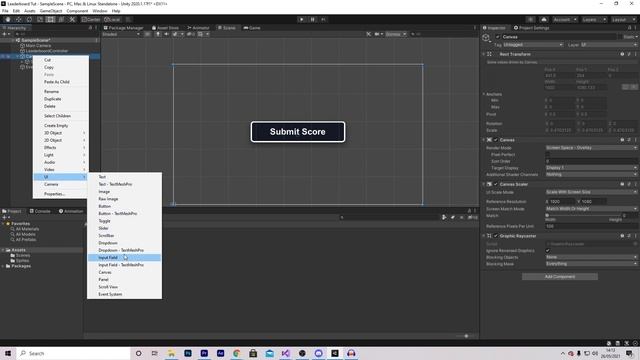Viewport: 640px width, 360px height.
Task: Open Additional Shader Channels dropdown
Action: [x=591, y=175]
